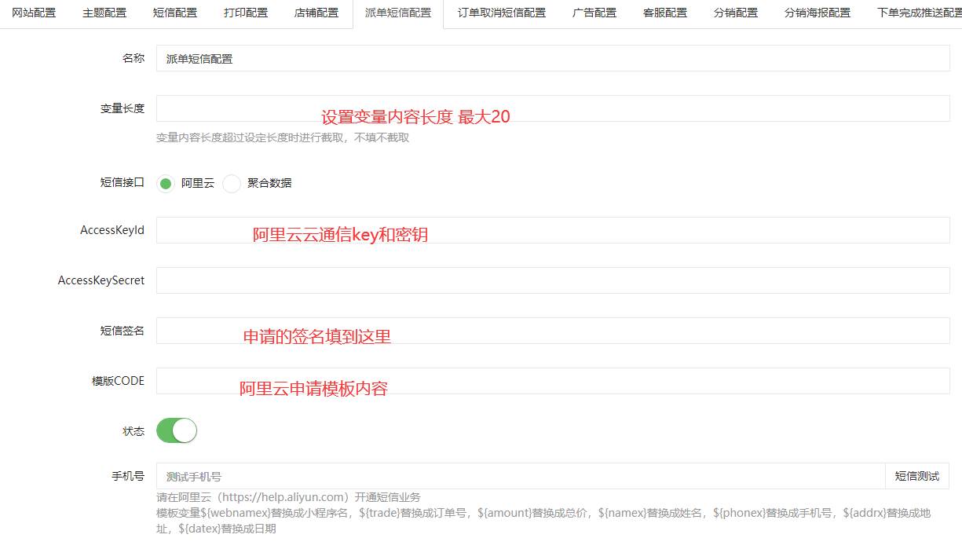Go to the 分销配置 tab
The image size is (962, 560).
tap(736, 13)
